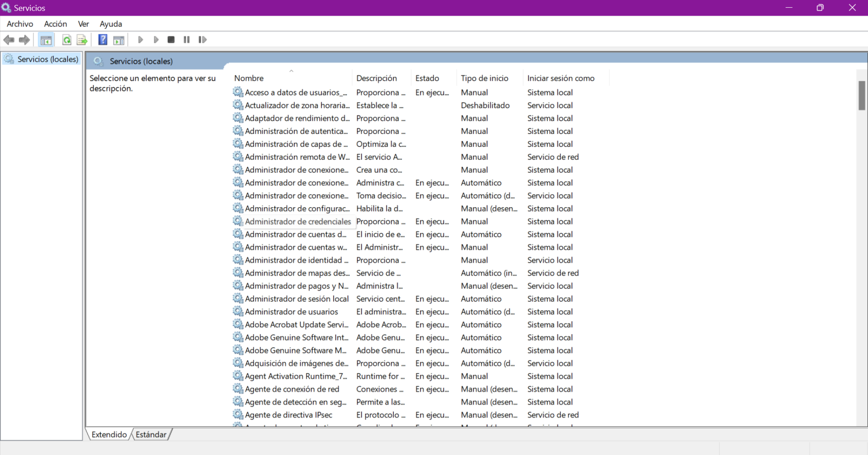Image resolution: width=868 pixels, height=455 pixels.
Task: Restart the selected service
Action: point(203,40)
